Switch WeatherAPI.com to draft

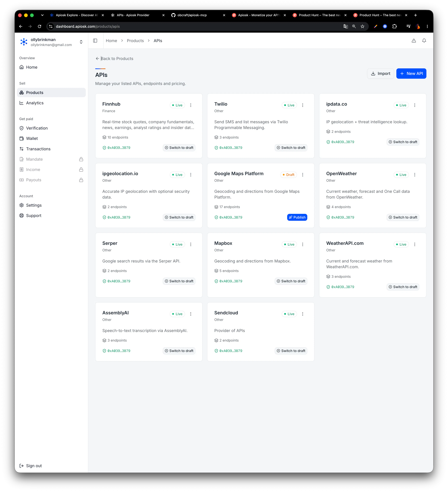pyautogui.click(x=403, y=287)
